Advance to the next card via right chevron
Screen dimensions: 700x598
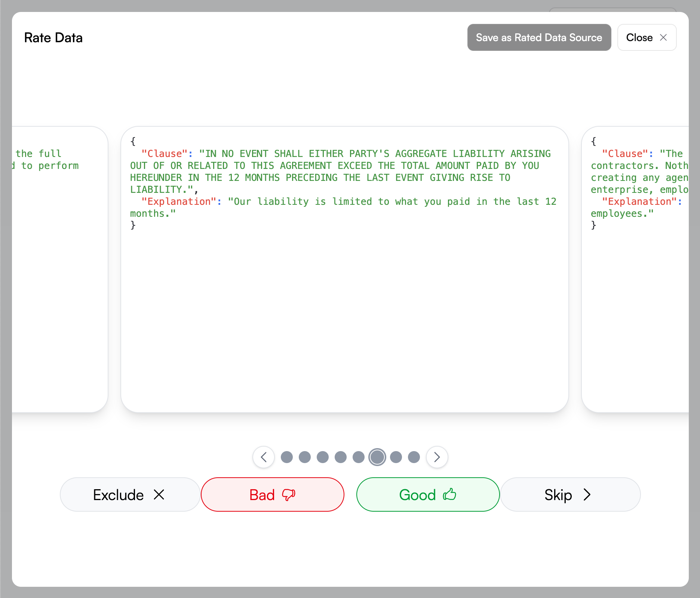[x=437, y=457]
